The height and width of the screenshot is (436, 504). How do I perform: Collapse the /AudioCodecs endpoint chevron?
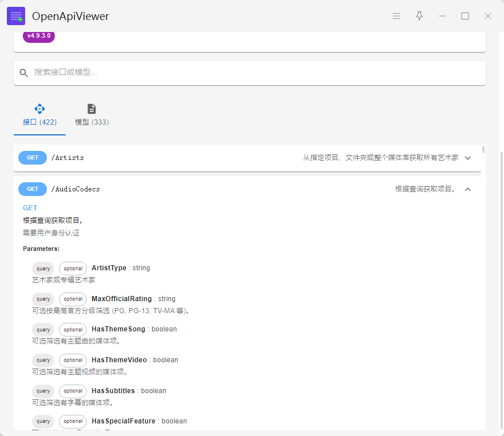(x=468, y=189)
